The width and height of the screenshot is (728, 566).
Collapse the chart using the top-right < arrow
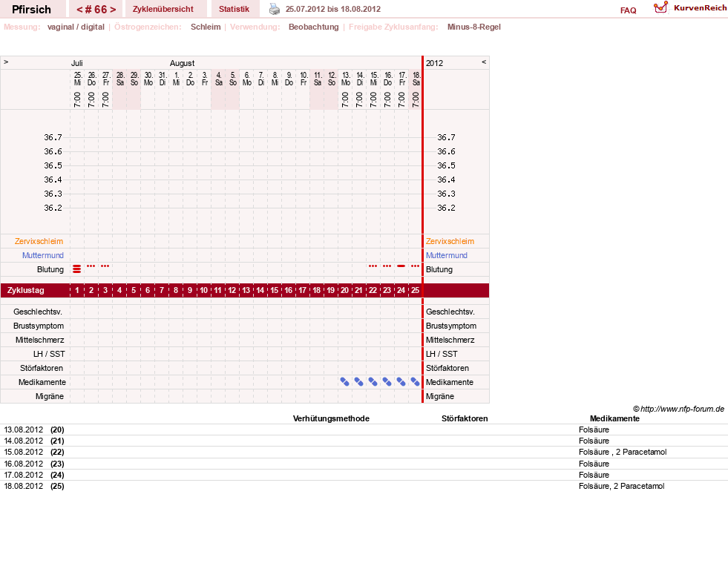click(484, 62)
